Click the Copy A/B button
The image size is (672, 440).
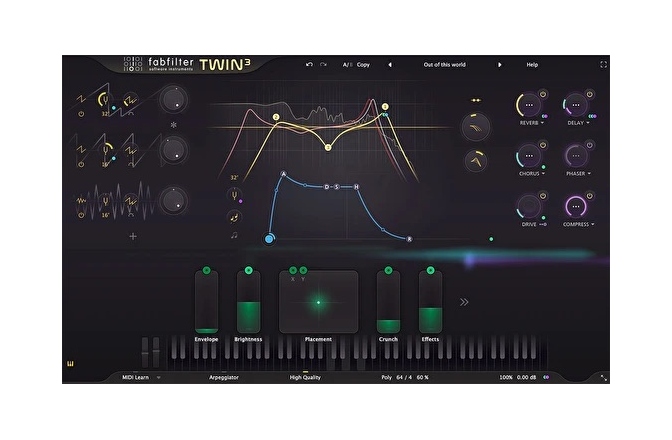pyautogui.click(x=363, y=65)
